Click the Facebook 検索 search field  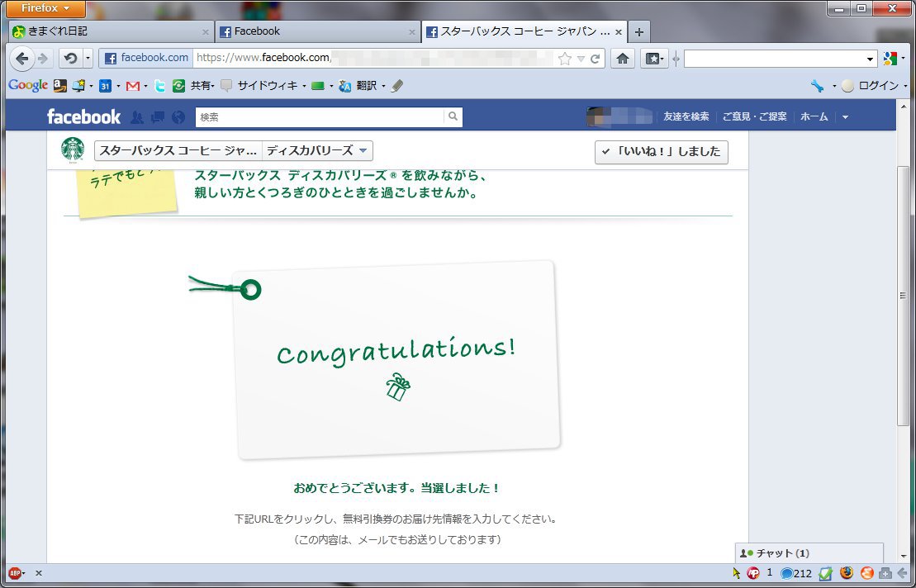pyautogui.click(x=320, y=117)
